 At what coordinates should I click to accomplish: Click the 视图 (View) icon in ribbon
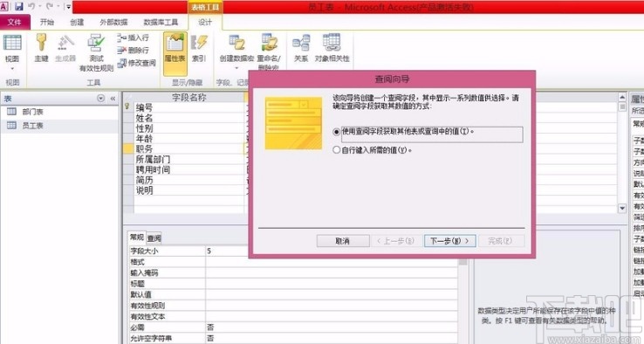pos(12,43)
